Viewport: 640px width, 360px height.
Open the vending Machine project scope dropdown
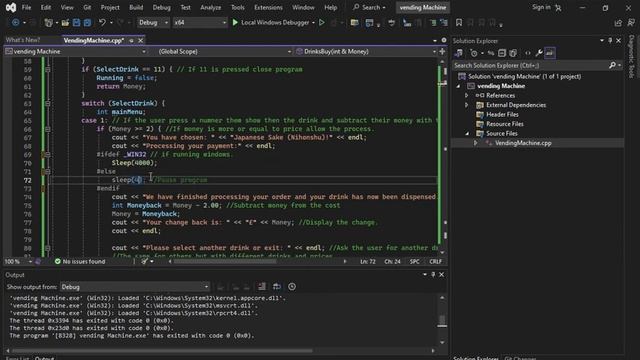[x=76, y=51]
